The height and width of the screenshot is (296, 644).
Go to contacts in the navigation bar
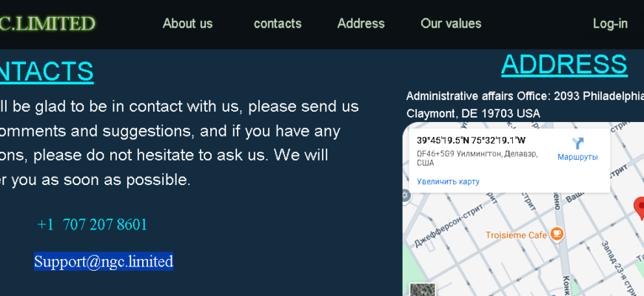[x=278, y=24]
